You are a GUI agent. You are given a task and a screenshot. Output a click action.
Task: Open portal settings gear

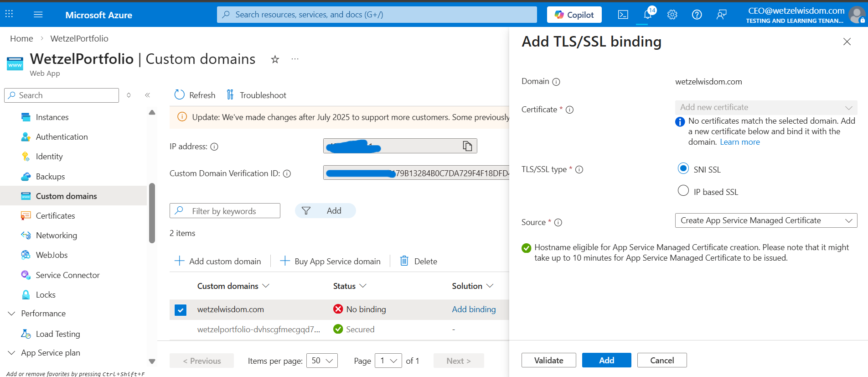click(672, 15)
